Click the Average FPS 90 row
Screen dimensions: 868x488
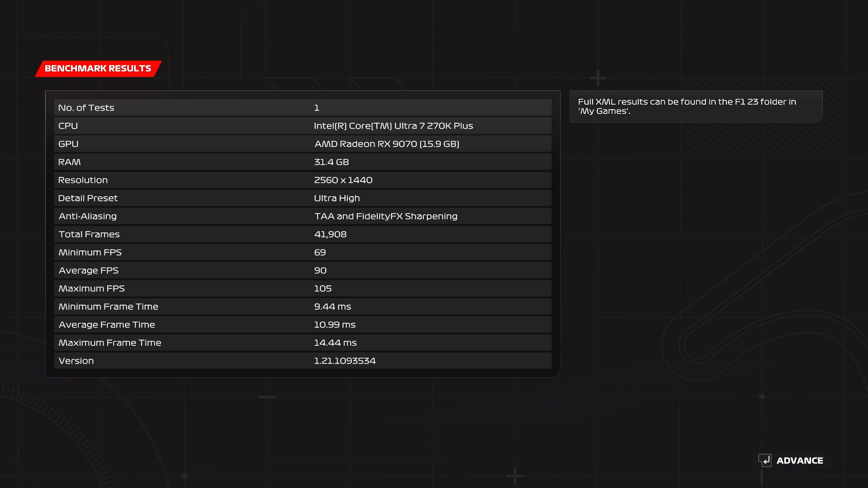pos(302,270)
